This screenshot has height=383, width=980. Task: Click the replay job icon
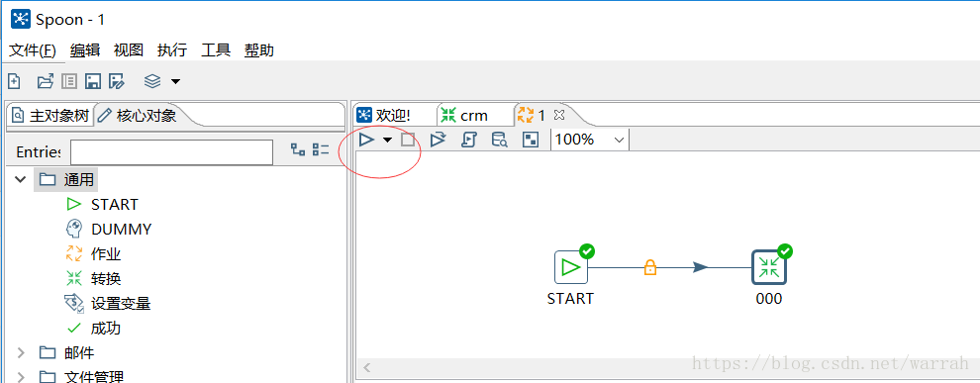click(x=439, y=140)
